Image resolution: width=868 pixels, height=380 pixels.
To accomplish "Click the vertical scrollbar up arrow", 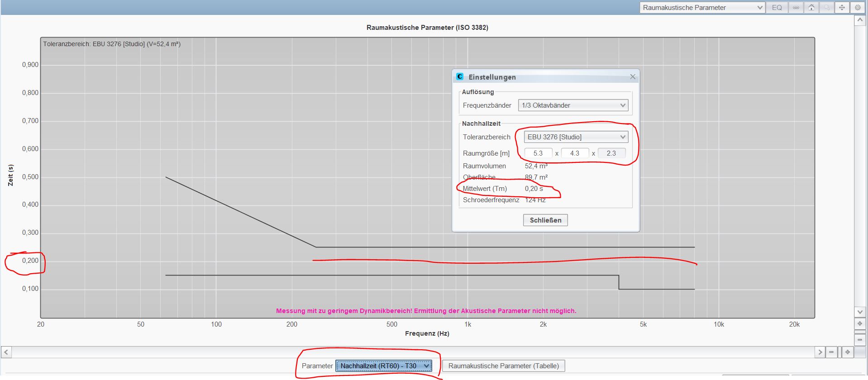I will click(x=860, y=20).
